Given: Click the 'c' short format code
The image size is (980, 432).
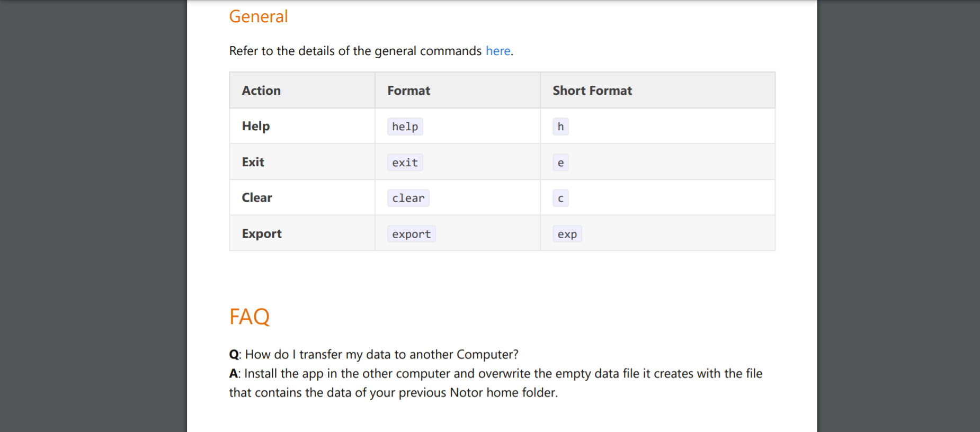Looking at the screenshot, I should [560, 198].
